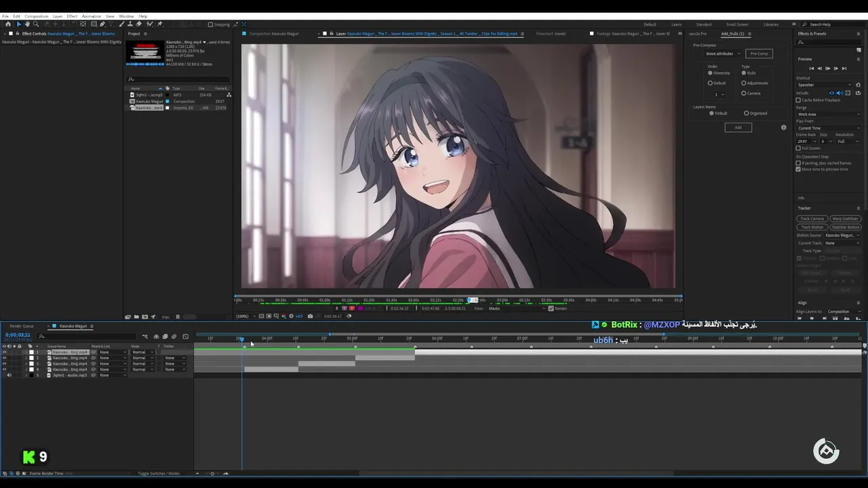Open the Spacebar shortcut dropdown

coord(823,85)
